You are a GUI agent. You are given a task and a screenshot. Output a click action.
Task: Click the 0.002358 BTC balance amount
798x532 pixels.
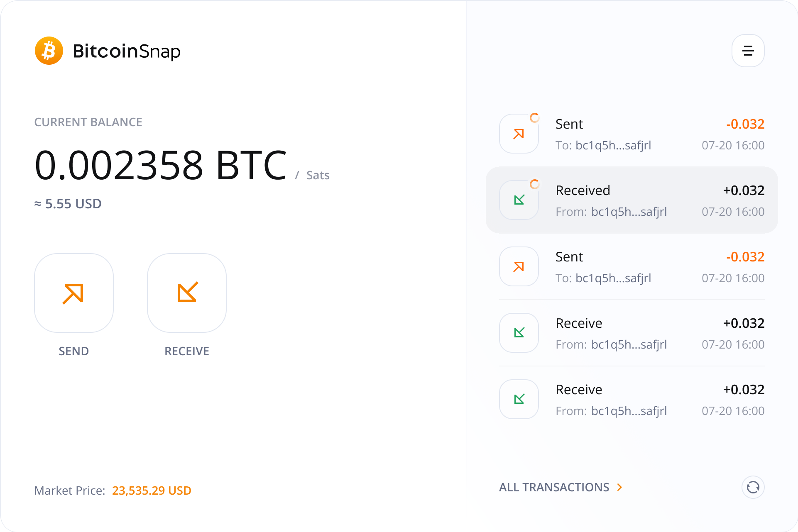point(161,166)
